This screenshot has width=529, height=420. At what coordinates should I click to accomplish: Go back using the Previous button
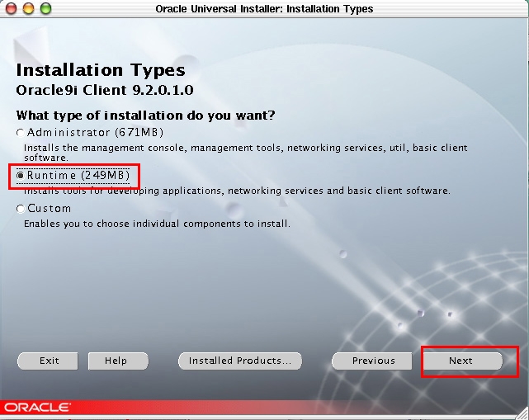[x=371, y=361]
